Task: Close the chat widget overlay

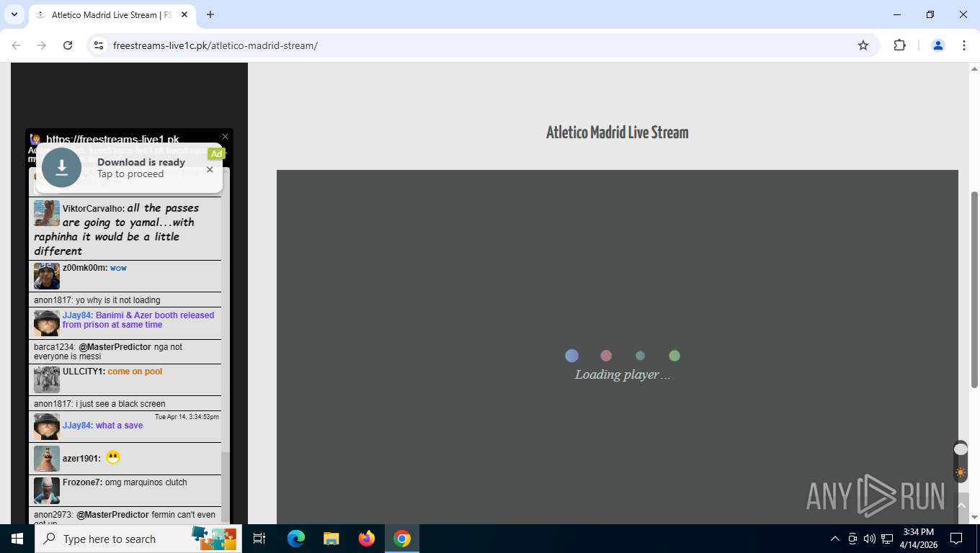Action: [x=225, y=137]
